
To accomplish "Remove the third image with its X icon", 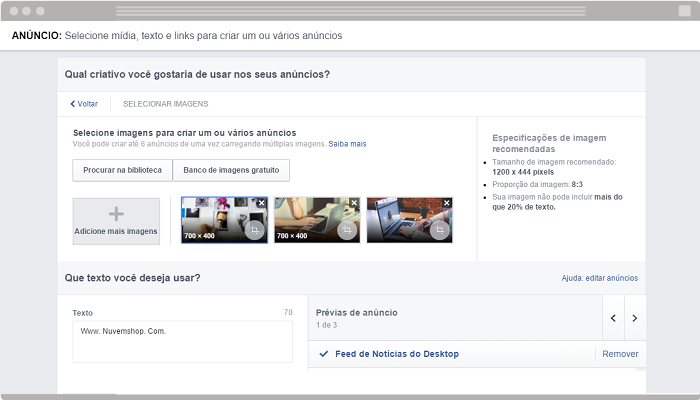I will [446, 203].
